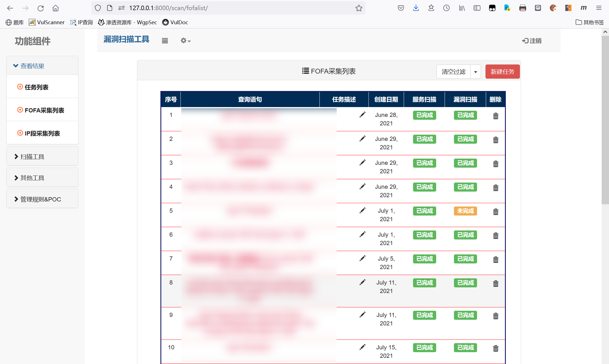Expand the 扫描工具 sidebar section
Viewport: 609px width, 364px height.
click(x=32, y=157)
